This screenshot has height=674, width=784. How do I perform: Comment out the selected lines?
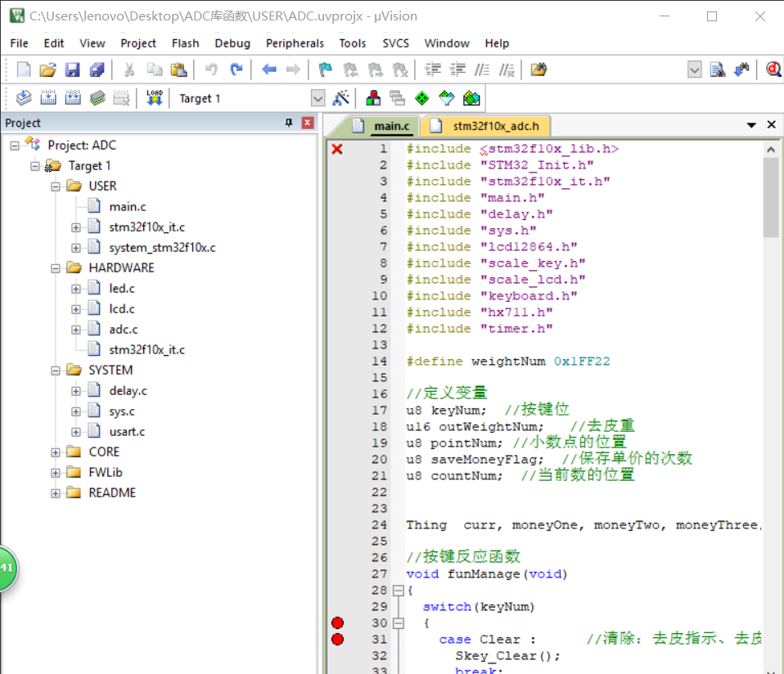(x=482, y=70)
